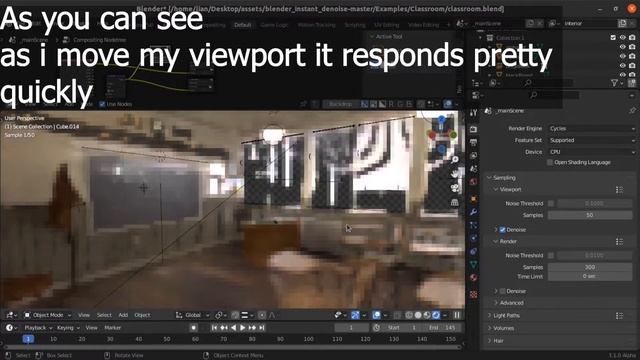Select solid viewport shading mode
Viewport: 640px width, 360px height.
click(x=418, y=315)
